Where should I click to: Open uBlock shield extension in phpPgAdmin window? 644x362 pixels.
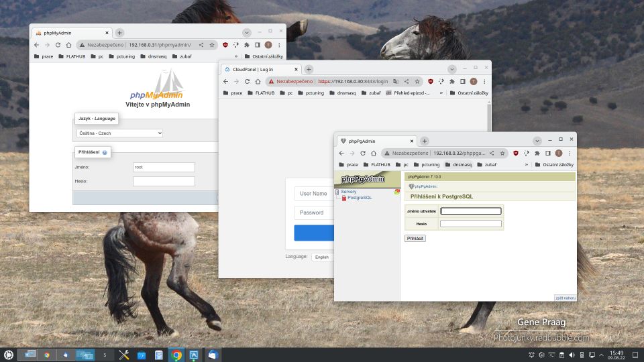pos(515,153)
